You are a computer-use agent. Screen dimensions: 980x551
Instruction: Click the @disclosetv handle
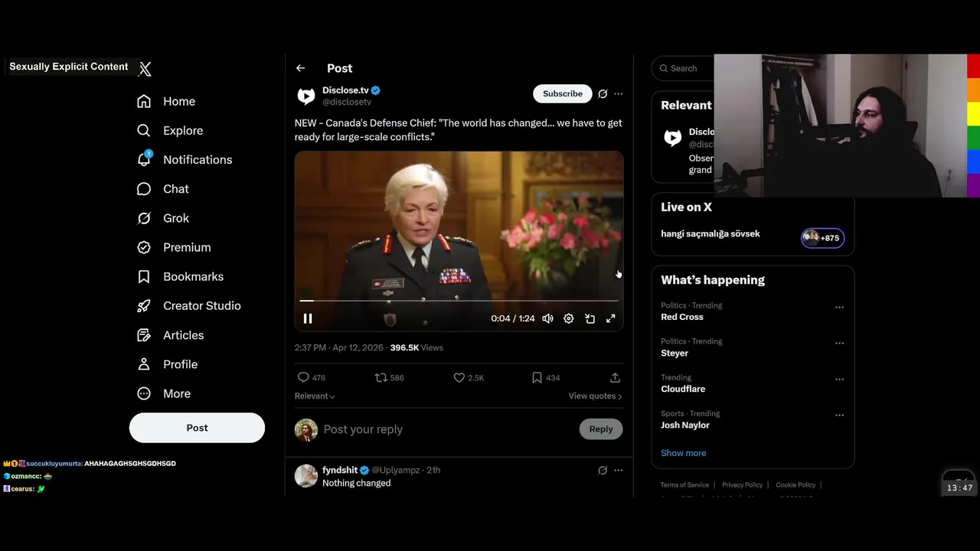click(x=347, y=102)
